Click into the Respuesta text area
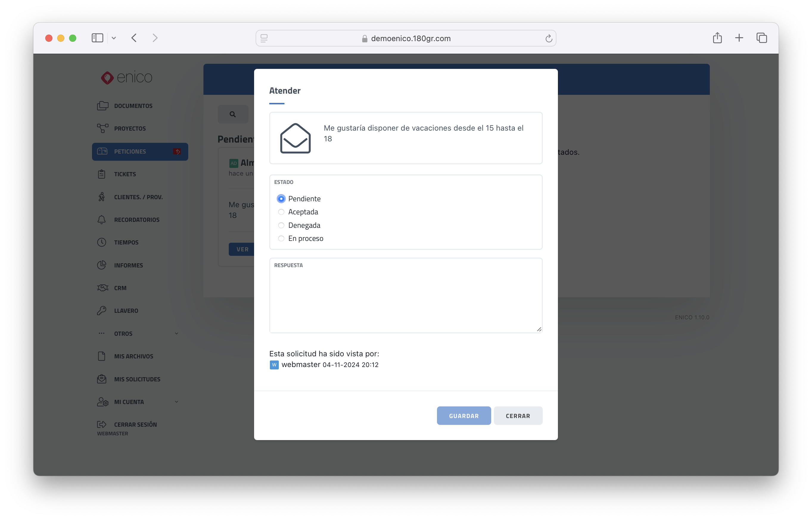812x520 pixels. tap(405, 299)
